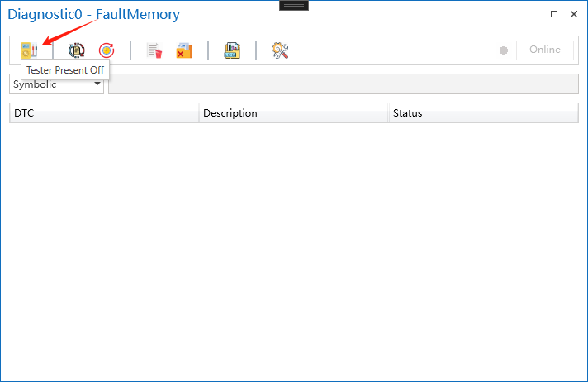The height and width of the screenshot is (382, 588).
Task: Expand the Symbolic dropdown arrow
Action: pos(97,84)
